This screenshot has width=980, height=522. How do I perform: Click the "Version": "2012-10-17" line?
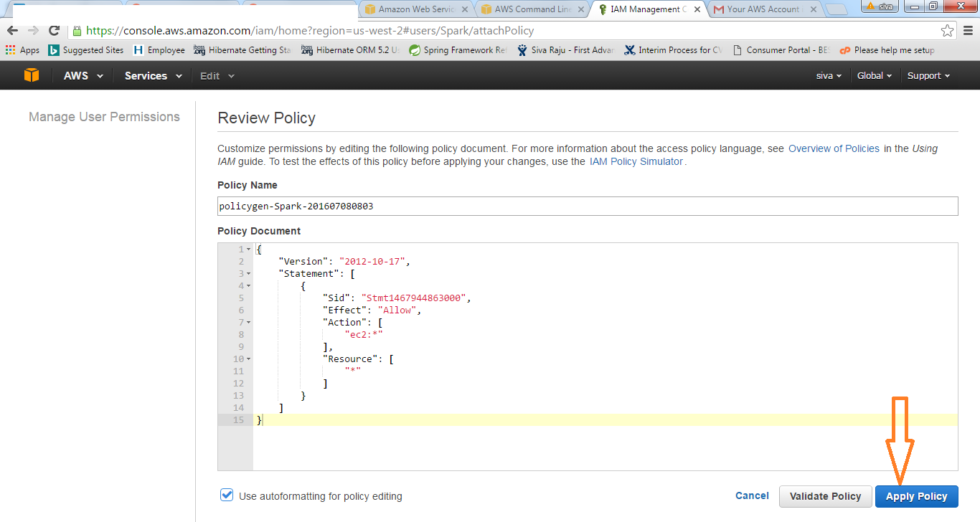344,262
